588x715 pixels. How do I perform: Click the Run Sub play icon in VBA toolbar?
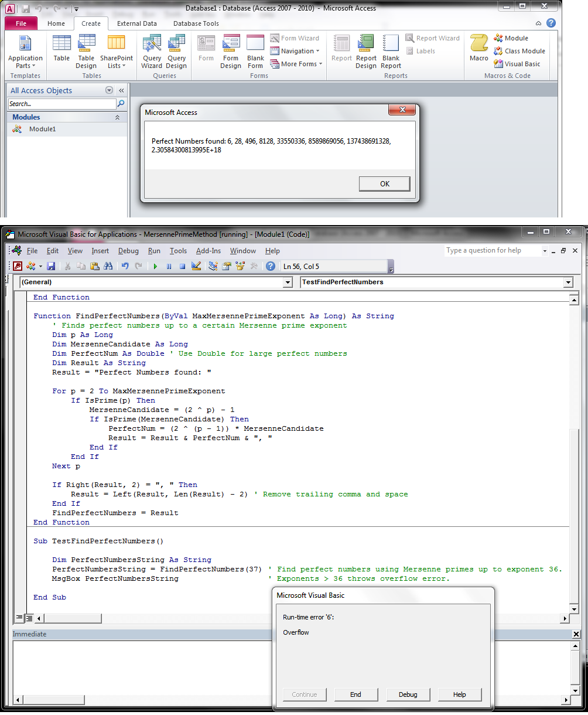point(155,267)
